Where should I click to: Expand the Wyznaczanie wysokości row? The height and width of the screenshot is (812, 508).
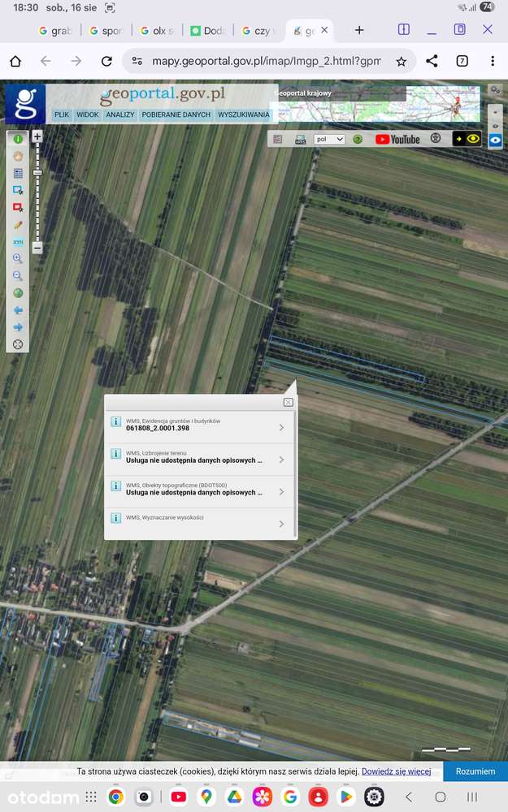(201, 524)
